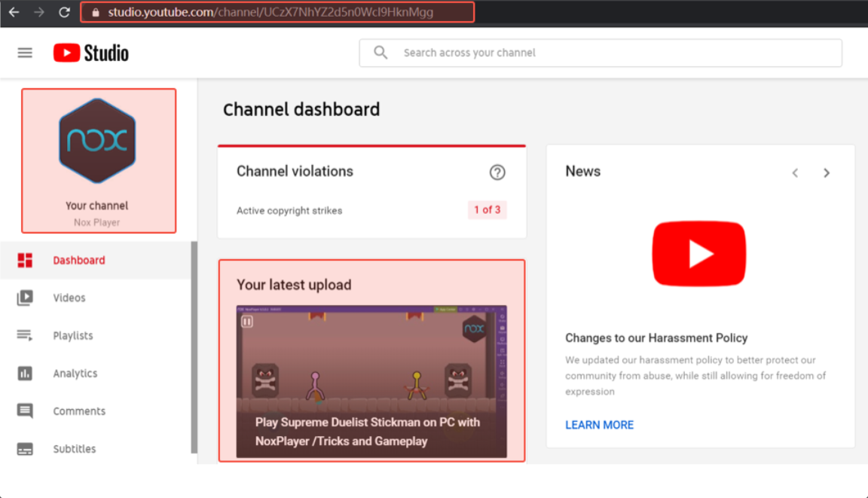Click the magnifier search icon
Viewport: 868px width, 498px height.
(381, 53)
